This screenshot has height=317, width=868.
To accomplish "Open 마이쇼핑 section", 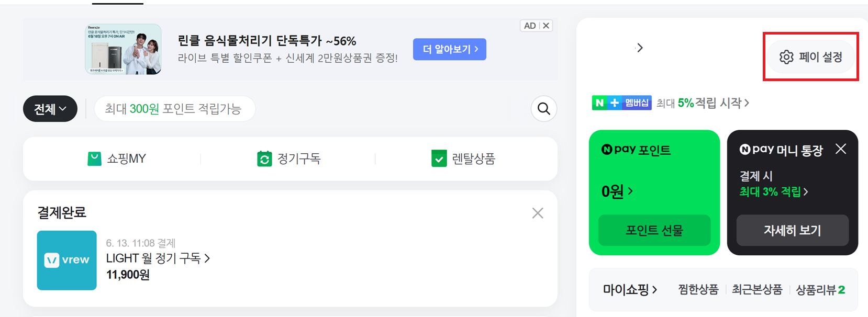I will pyautogui.click(x=630, y=289).
